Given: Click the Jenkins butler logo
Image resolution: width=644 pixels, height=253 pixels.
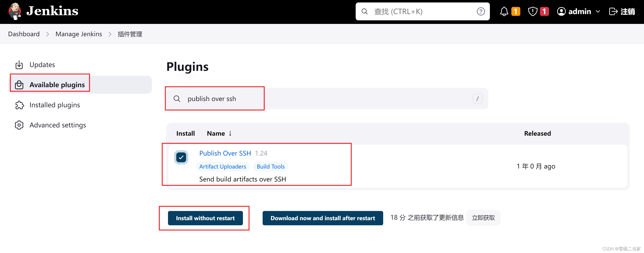Looking at the screenshot, I should [15, 11].
